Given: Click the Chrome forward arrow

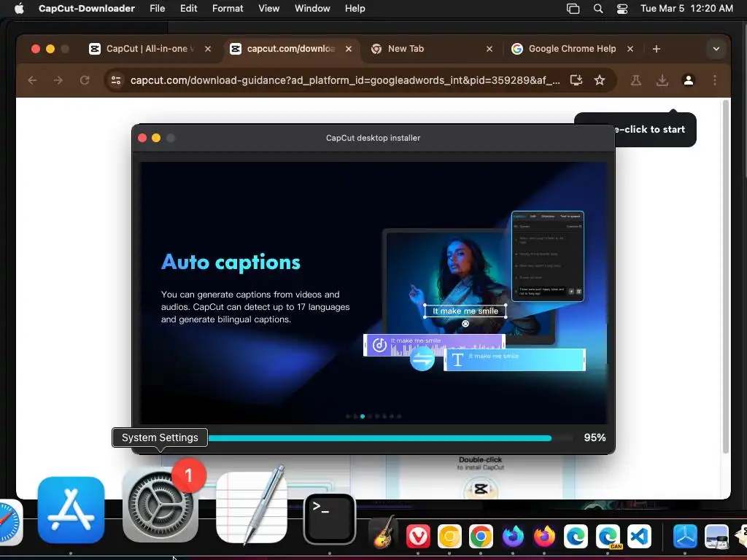Looking at the screenshot, I should click(58, 80).
